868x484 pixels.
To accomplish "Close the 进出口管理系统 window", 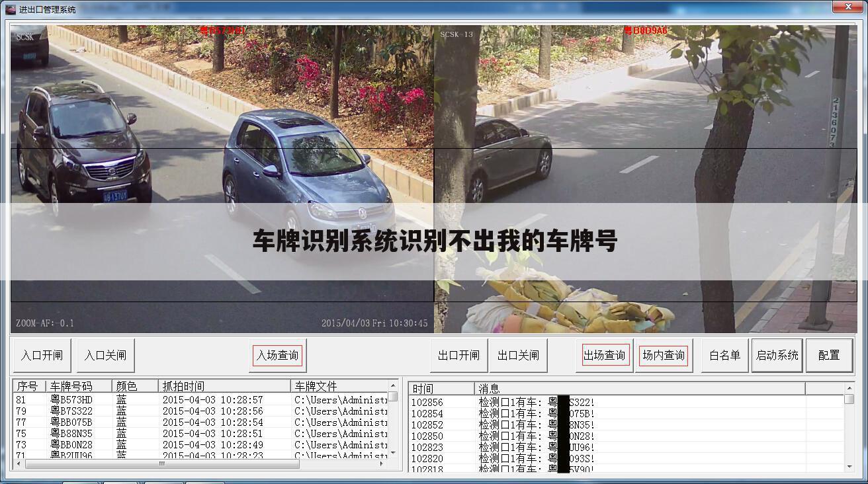I will pyautogui.click(x=849, y=7).
